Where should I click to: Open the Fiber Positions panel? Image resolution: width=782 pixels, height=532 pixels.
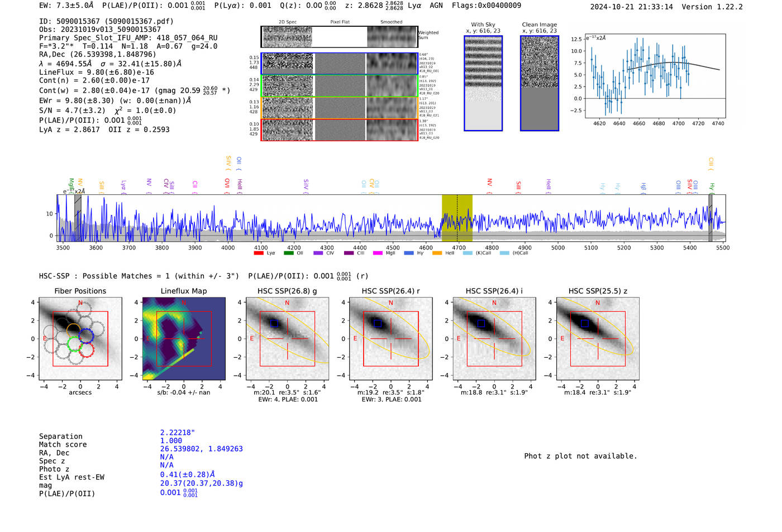pos(80,338)
